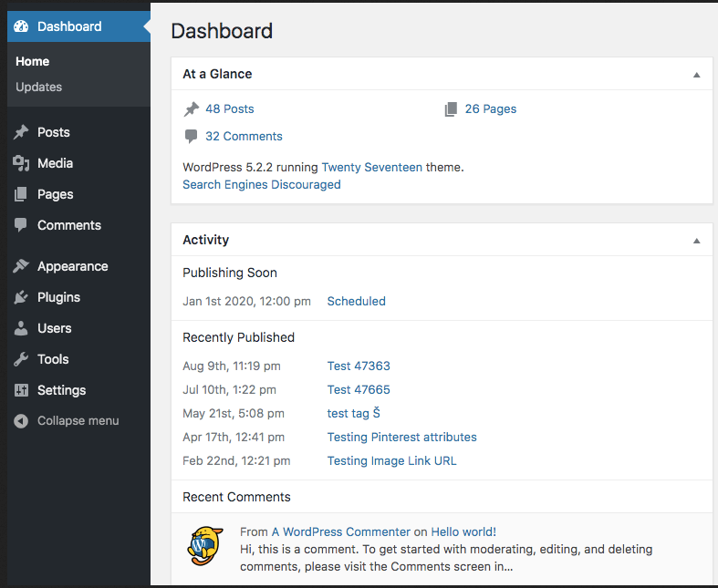Click the Dashboard gauge icon in sidebar
Viewport: 718px width, 588px height.
coord(21,26)
